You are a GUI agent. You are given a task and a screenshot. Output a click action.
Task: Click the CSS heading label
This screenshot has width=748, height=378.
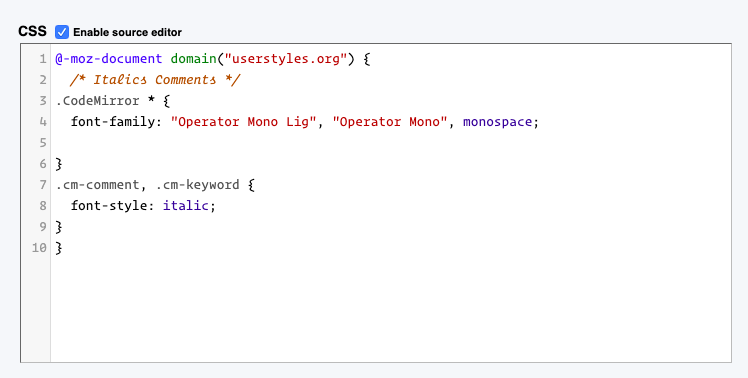[x=32, y=32]
